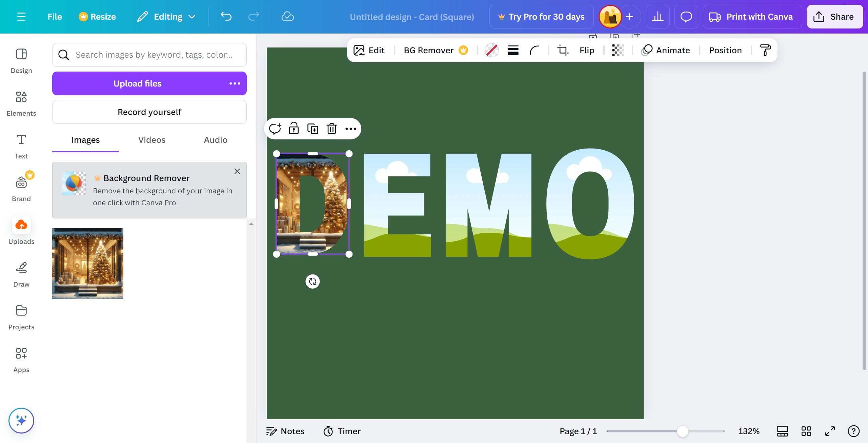The width and height of the screenshot is (868, 443).
Task: Open the File menu
Action: click(x=55, y=17)
